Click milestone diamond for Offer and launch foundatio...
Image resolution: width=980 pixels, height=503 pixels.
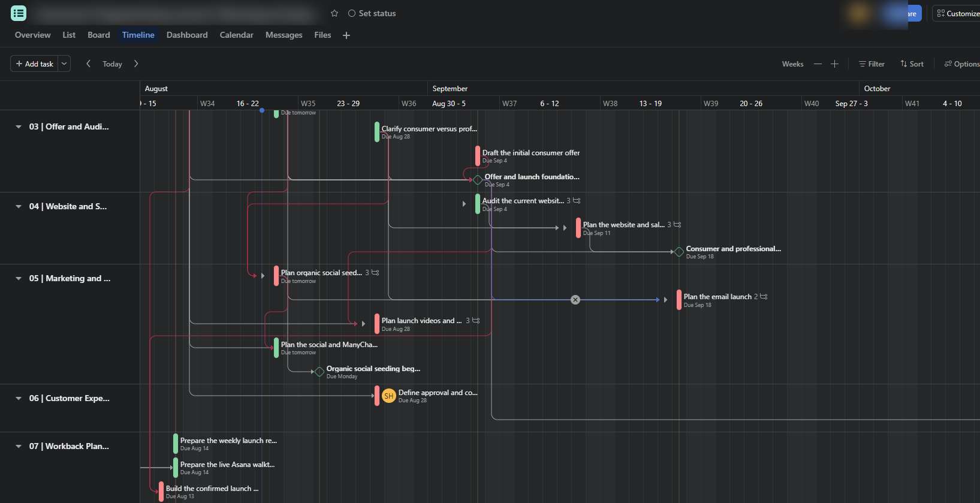[x=478, y=180]
